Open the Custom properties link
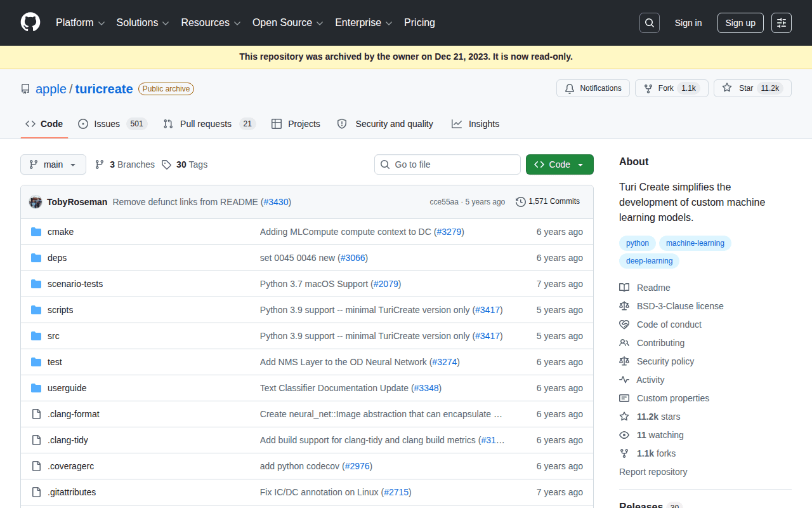Viewport: 812px width, 508px height. click(664, 398)
